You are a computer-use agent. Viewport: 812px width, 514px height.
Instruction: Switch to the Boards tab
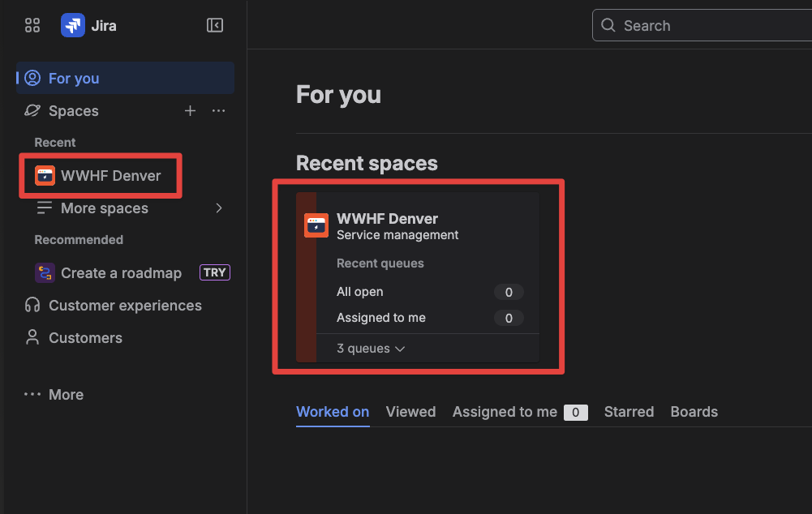coord(694,412)
